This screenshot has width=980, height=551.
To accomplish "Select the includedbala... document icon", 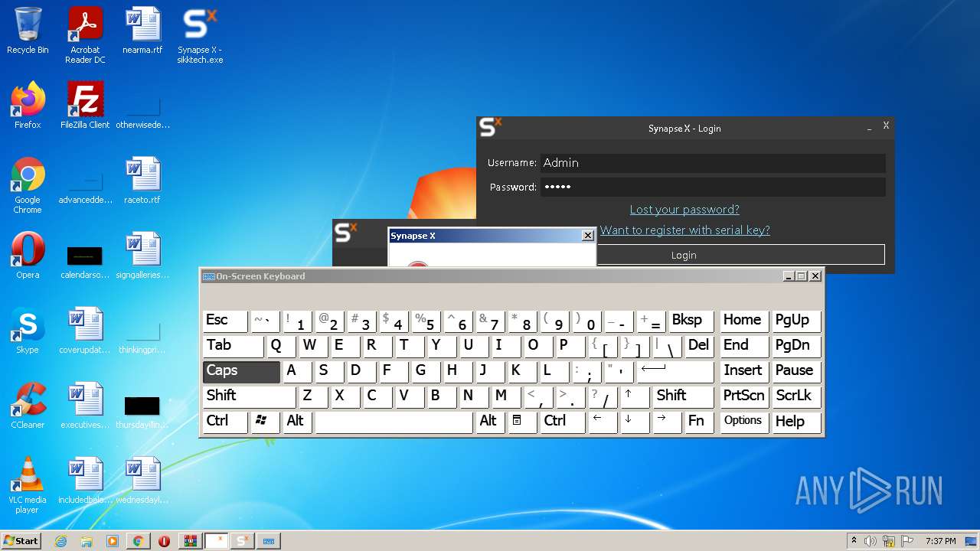I will tap(85, 480).
